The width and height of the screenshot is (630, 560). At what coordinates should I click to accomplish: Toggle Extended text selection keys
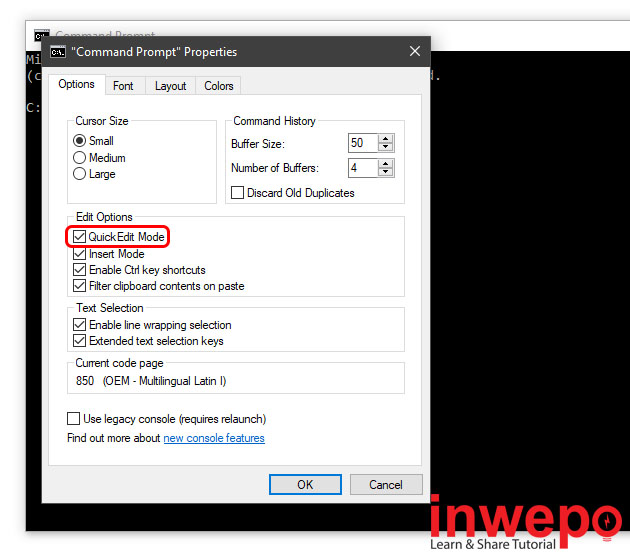pyautogui.click(x=80, y=341)
